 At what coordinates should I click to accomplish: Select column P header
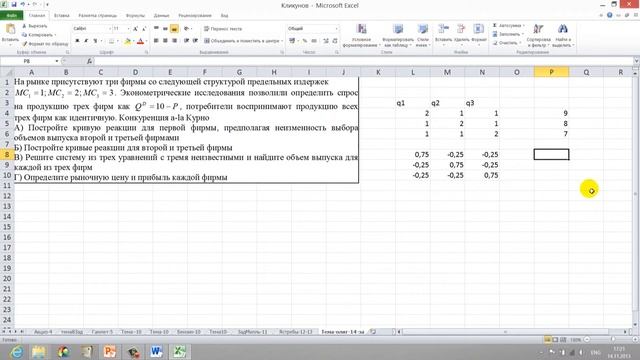[x=551, y=72]
